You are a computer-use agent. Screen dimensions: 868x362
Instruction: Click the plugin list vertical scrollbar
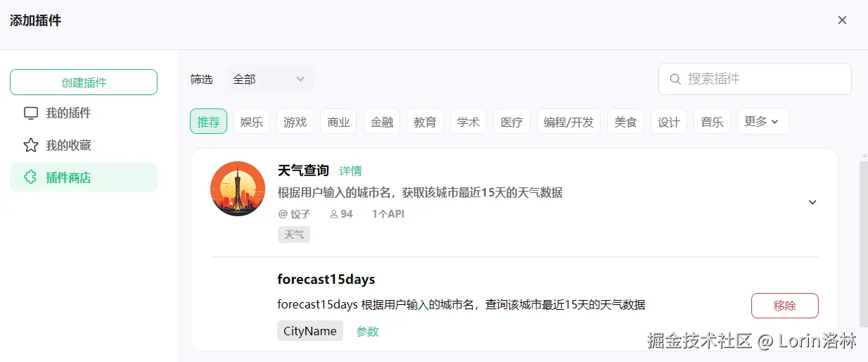point(864,243)
